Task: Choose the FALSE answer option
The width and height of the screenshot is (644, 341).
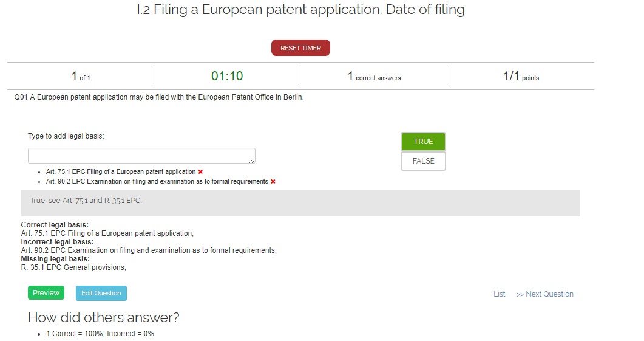Action: 423,161
